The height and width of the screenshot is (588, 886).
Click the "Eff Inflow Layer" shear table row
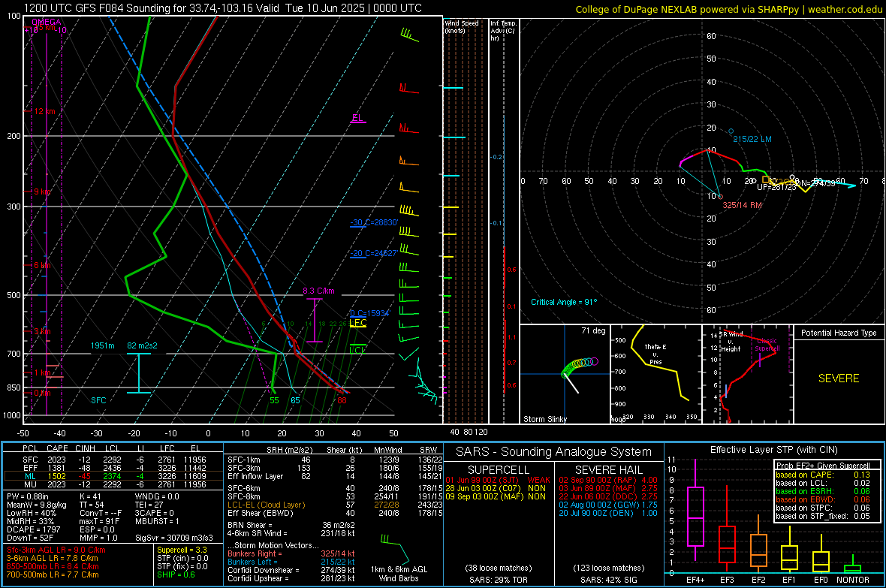[x=335, y=476]
